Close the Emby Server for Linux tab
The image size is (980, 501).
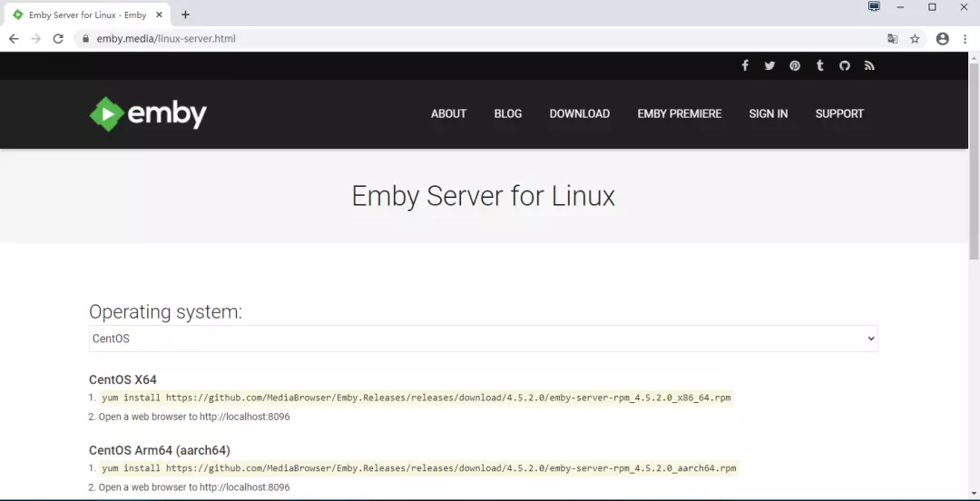pos(160,15)
